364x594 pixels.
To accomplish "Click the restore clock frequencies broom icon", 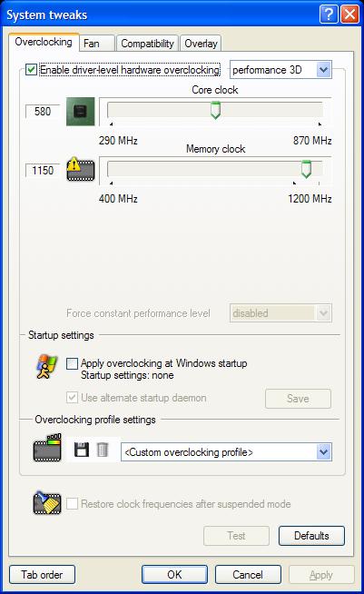I will 47,503.
